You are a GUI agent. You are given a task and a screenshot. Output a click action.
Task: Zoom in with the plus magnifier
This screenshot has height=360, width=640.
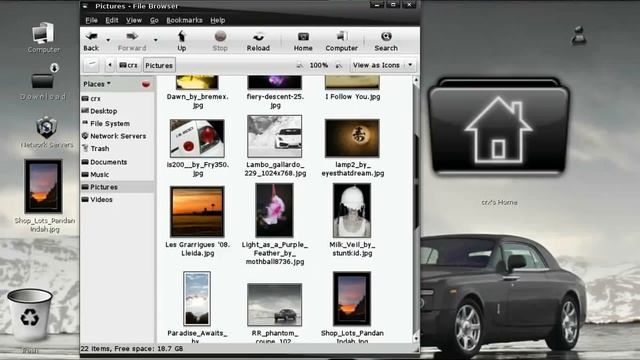click(x=338, y=65)
